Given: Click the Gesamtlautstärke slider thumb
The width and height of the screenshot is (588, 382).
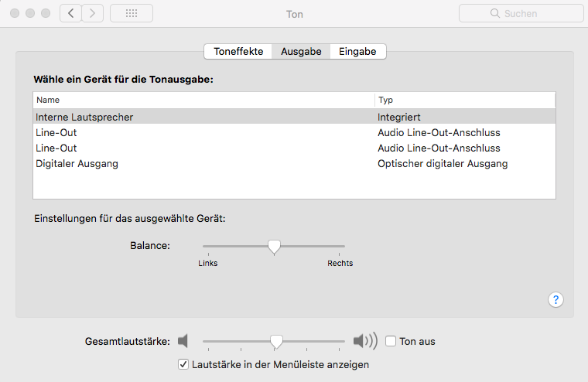Looking at the screenshot, I should [x=276, y=341].
